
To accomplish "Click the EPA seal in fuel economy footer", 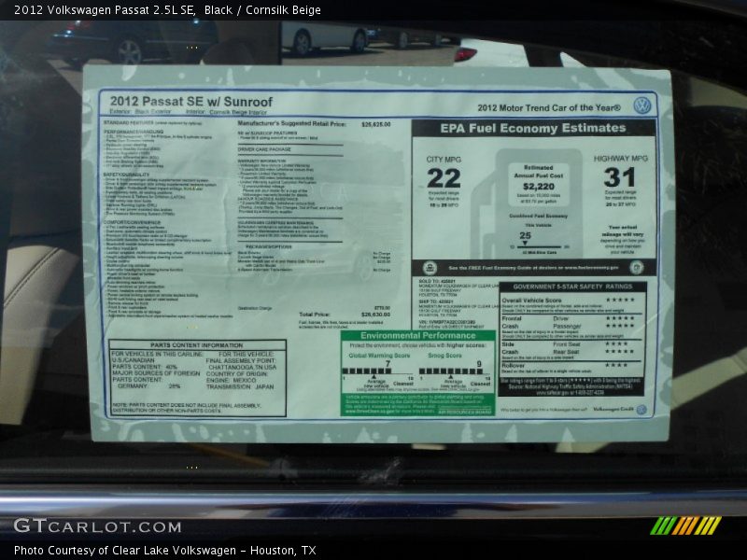I will coord(430,268).
